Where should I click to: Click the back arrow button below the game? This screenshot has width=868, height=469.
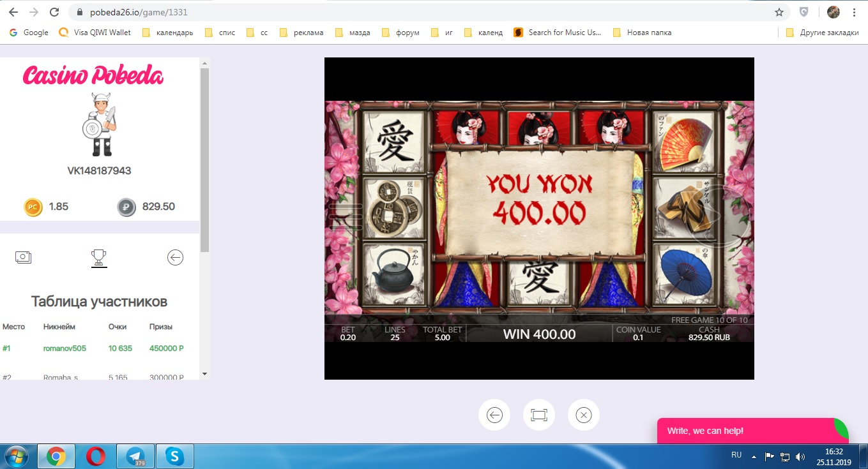(494, 415)
